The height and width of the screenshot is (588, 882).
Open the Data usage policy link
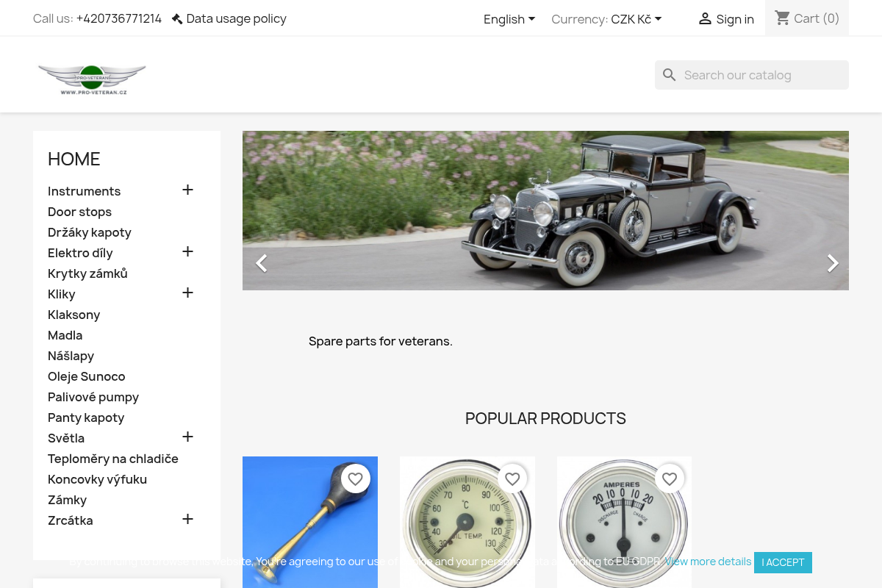click(237, 18)
